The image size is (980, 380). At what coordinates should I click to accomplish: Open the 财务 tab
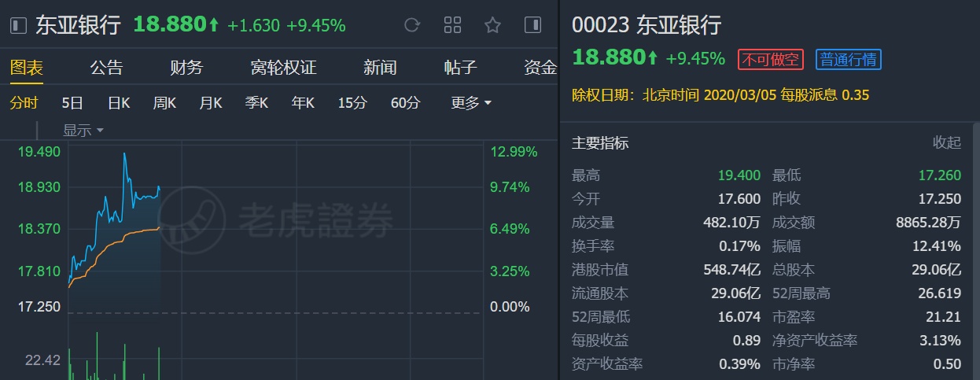pos(186,68)
